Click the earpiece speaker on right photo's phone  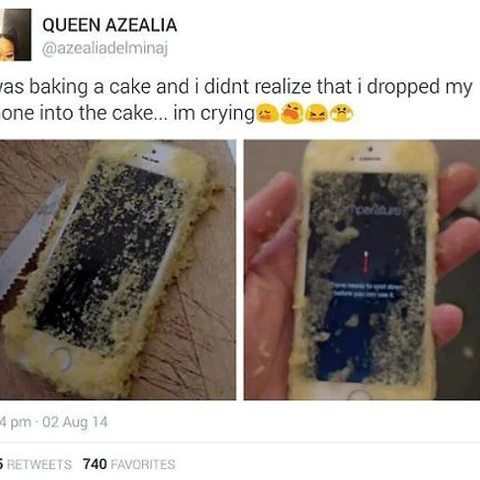pyautogui.click(x=368, y=160)
